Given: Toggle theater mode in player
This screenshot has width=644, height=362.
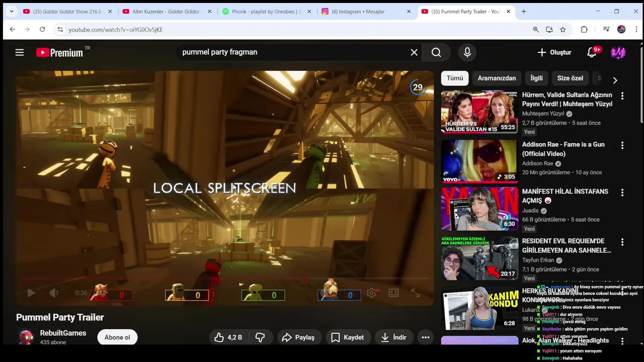Looking at the screenshot, I should point(393,293).
